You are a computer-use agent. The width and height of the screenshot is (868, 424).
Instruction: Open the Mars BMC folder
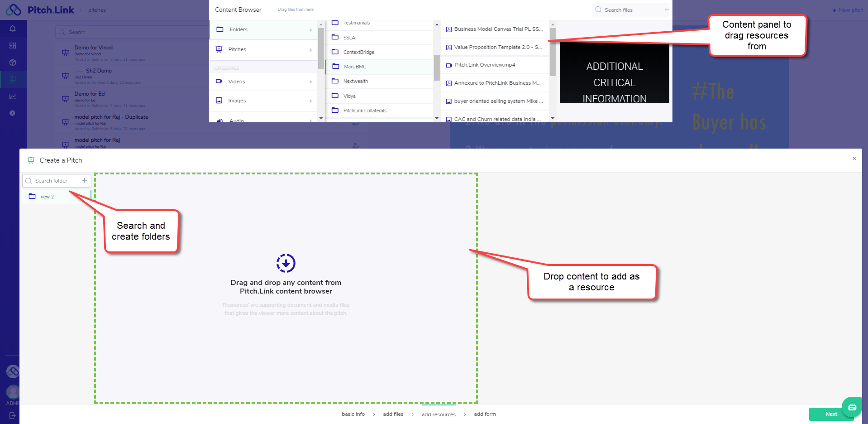coord(355,67)
